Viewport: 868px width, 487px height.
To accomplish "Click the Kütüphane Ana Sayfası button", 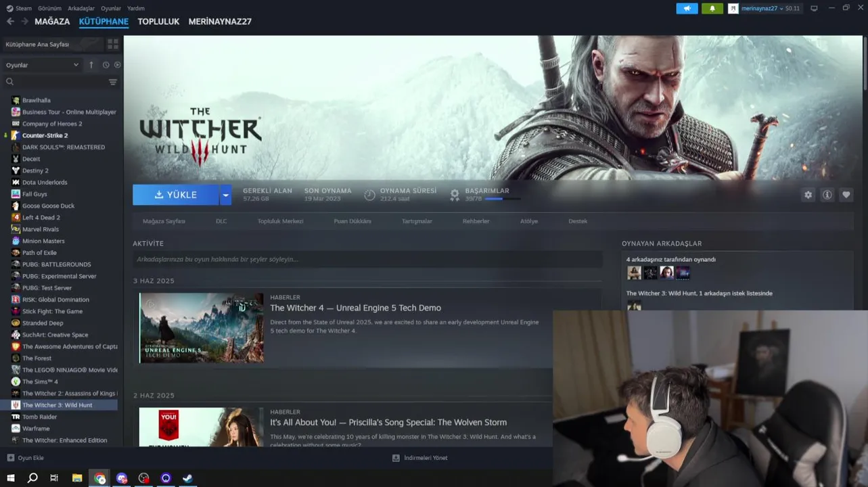I will (52, 44).
